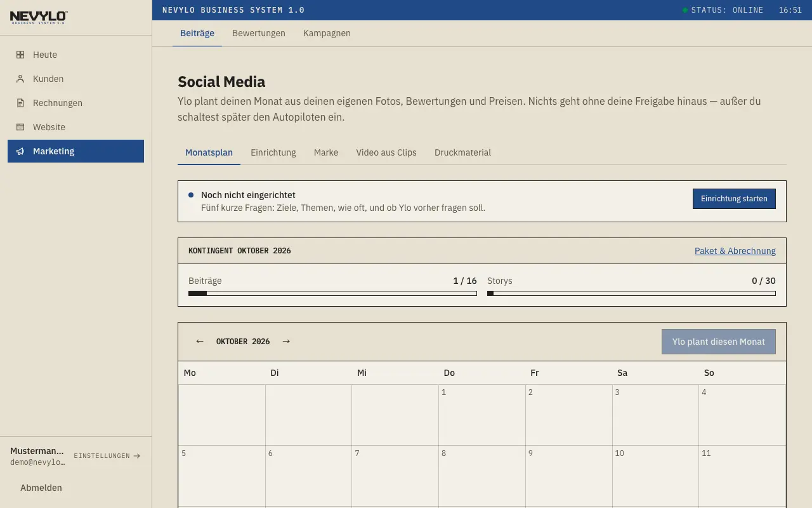Image resolution: width=812 pixels, height=508 pixels.
Task: Select the Marke sub-tab
Action: [x=326, y=152]
